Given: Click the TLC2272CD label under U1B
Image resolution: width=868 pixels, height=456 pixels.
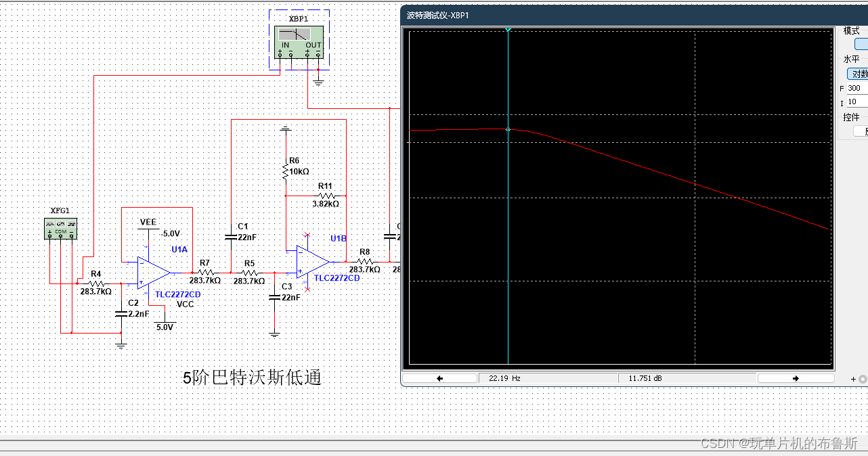Looking at the screenshot, I should click(x=337, y=278).
